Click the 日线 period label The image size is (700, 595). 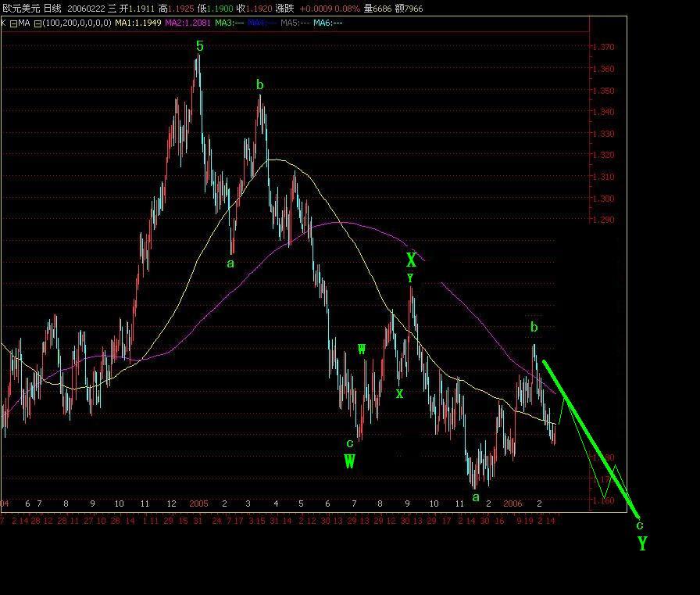(x=52, y=9)
